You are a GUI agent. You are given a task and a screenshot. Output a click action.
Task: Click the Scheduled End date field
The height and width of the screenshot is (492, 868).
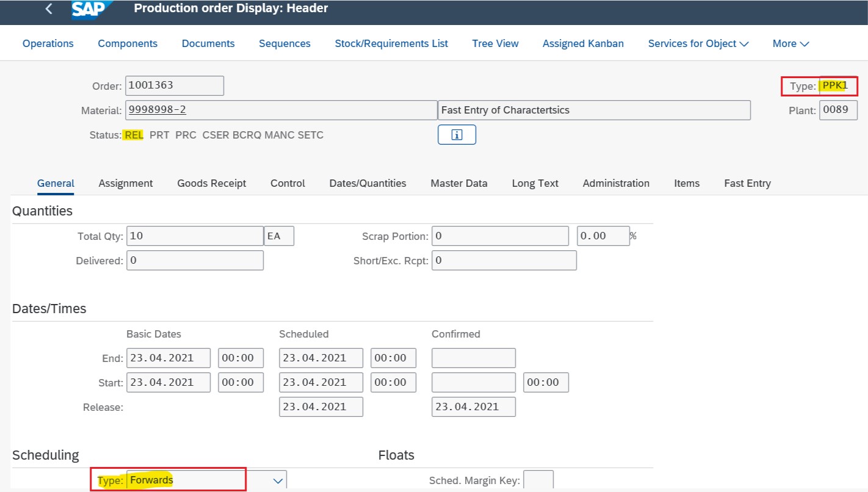coord(321,358)
